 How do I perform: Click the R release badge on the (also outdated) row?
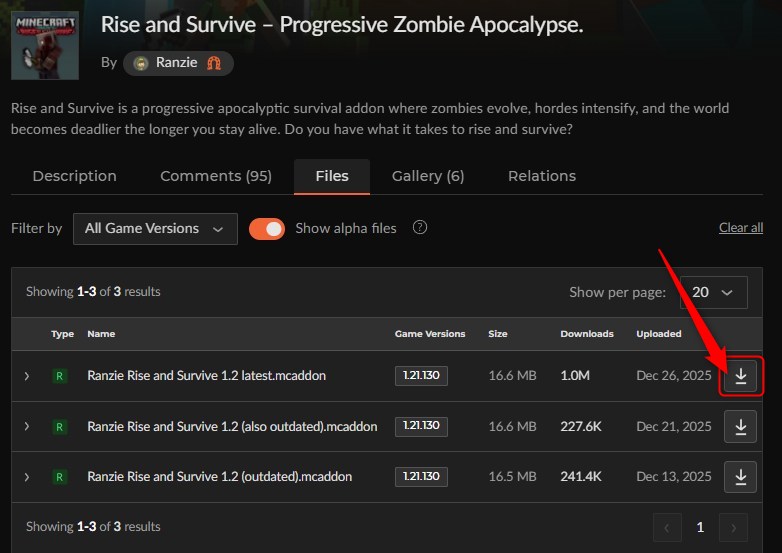(x=59, y=426)
